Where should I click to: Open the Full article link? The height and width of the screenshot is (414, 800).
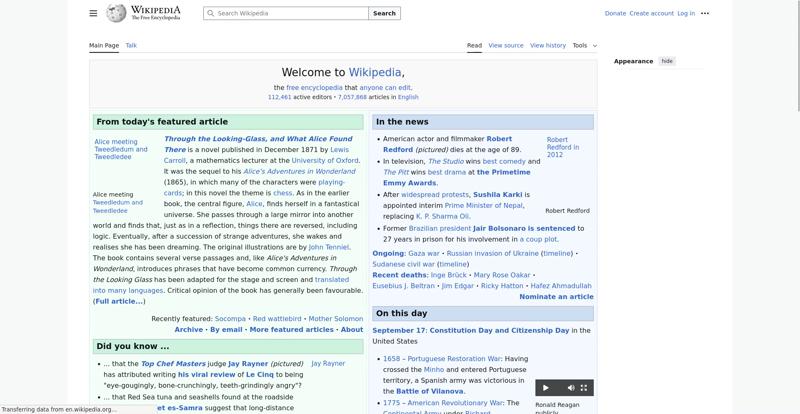click(119, 301)
